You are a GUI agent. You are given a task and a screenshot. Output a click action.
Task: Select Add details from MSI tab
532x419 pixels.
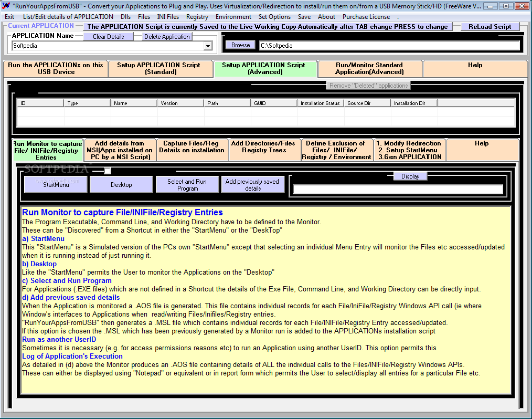pos(120,150)
